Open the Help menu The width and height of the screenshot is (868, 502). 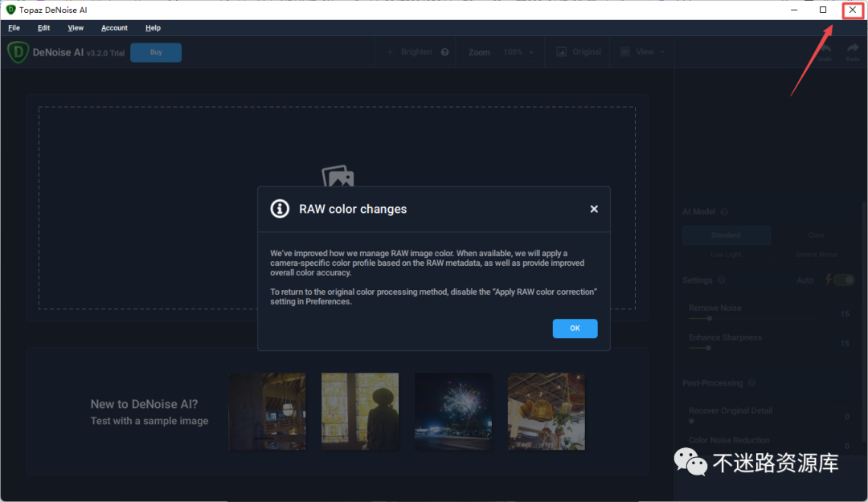(153, 27)
